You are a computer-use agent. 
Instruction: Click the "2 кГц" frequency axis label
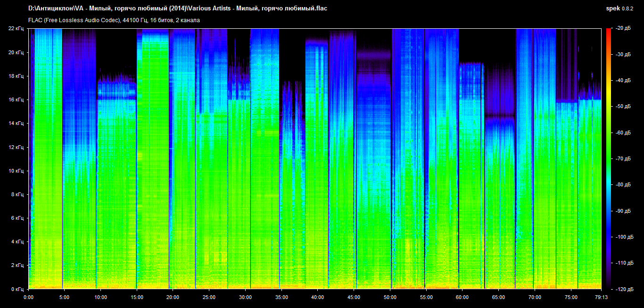pos(17,265)
